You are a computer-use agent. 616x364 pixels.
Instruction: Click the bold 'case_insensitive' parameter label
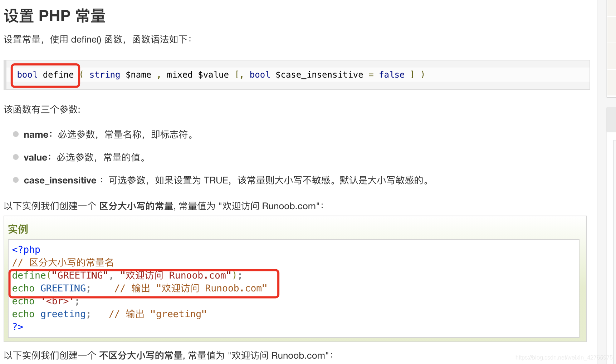60,180
